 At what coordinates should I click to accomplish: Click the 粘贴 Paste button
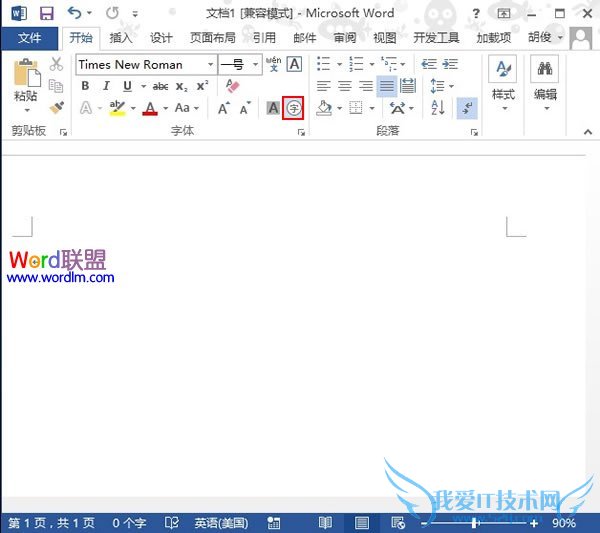pos(26,80)
